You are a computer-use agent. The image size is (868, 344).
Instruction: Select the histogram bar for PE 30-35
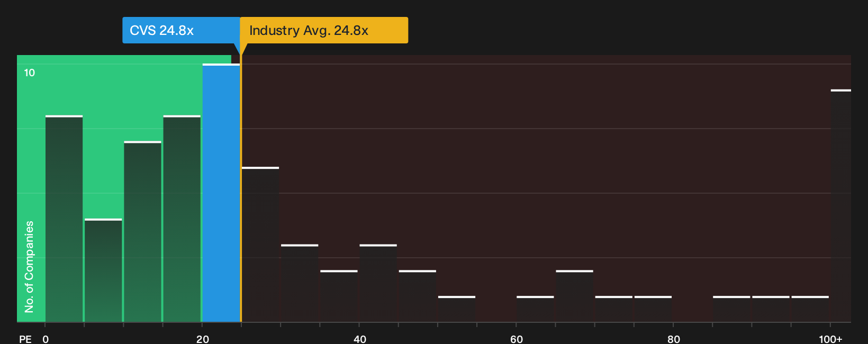pos(300,283)
